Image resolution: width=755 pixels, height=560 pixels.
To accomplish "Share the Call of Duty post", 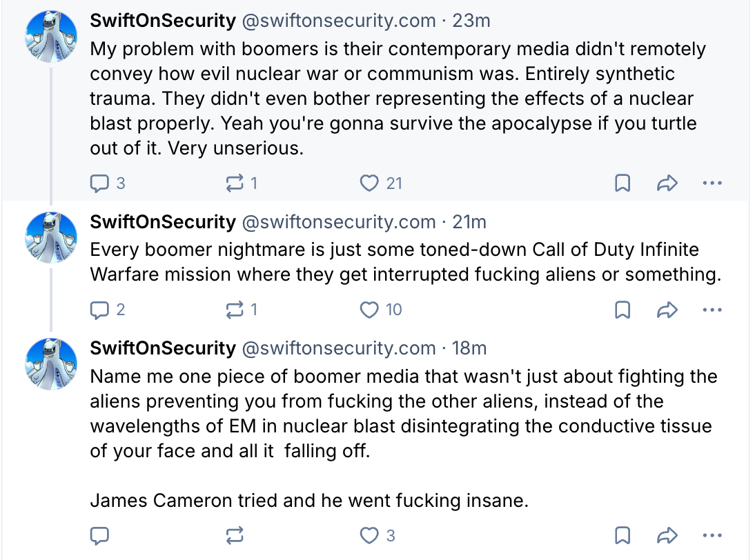I will tap(667, 310).
